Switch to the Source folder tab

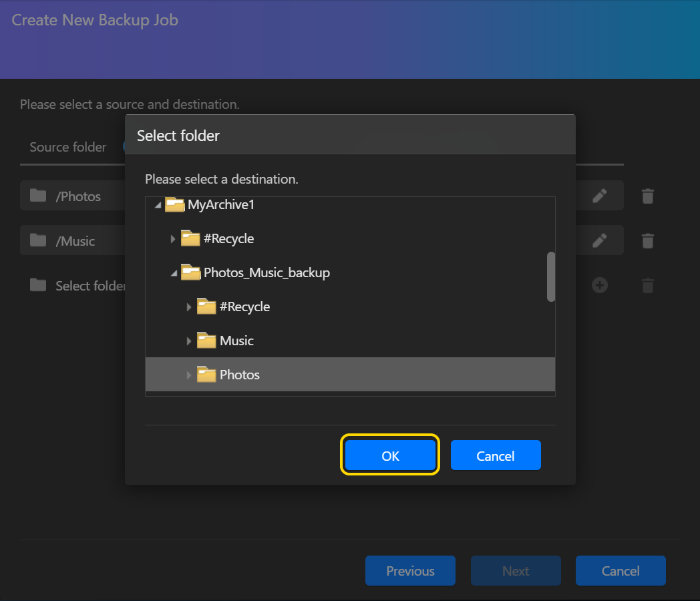tap(68, 147)
